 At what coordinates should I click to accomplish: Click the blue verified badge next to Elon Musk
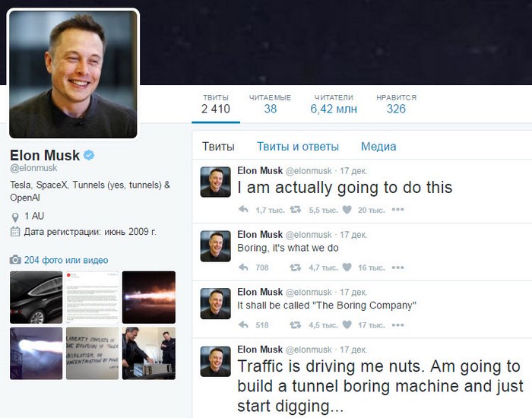pos(89,155)
